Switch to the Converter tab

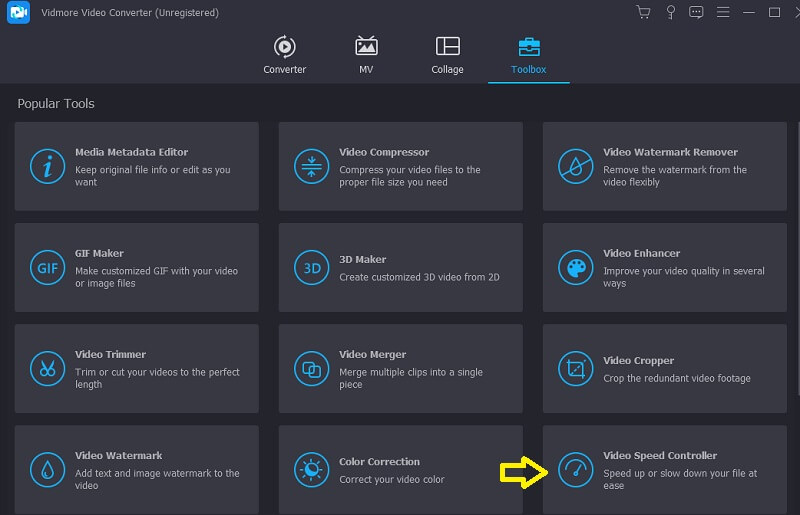click(284, 55)
